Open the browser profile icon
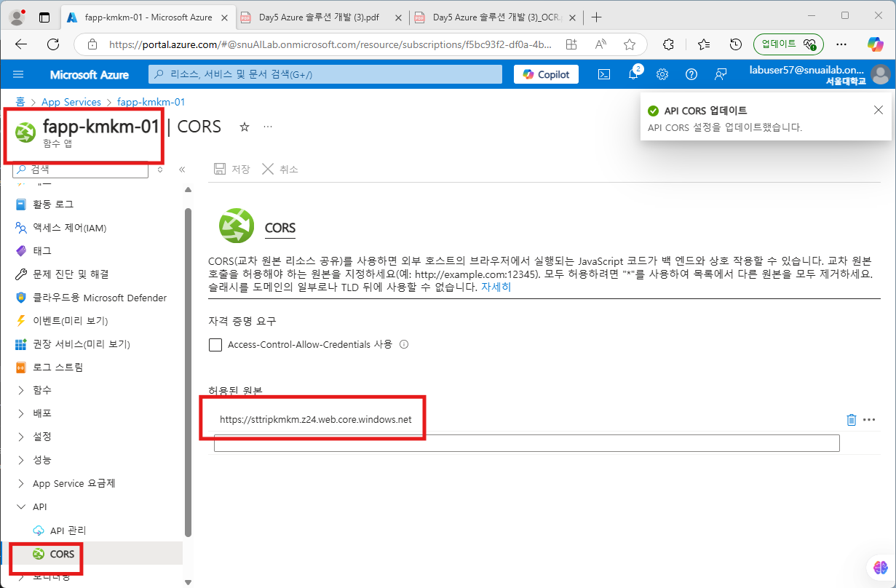This screenshot has width=896, height=588. pos(18,16)
